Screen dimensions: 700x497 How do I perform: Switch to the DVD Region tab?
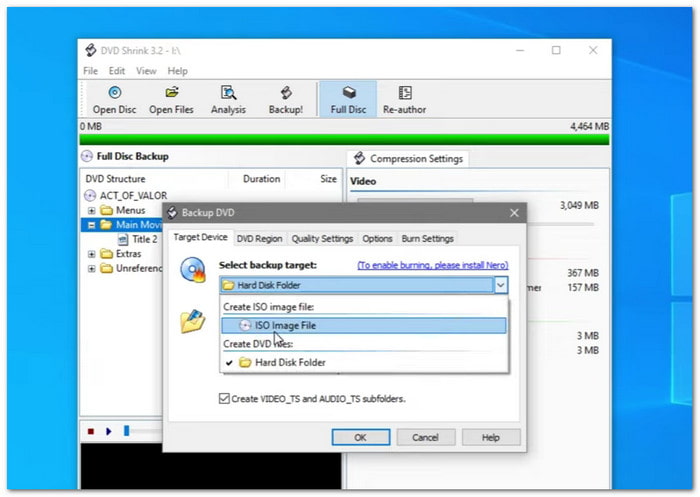pyautogui.click(x=259, y=239)
